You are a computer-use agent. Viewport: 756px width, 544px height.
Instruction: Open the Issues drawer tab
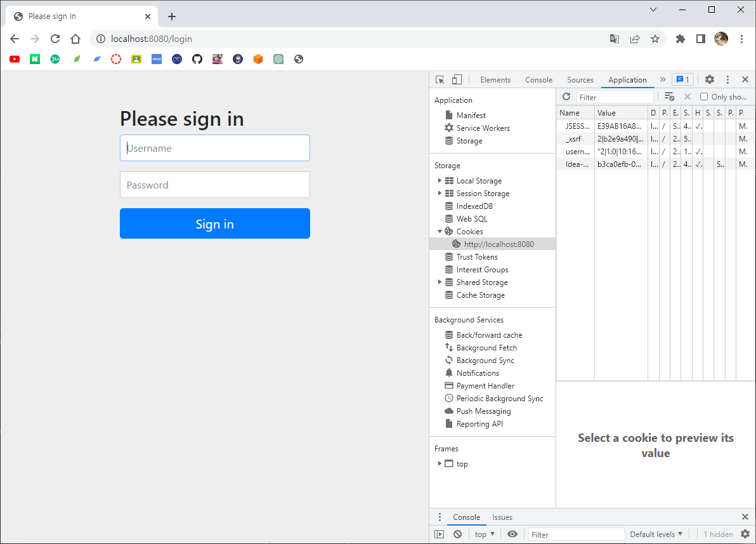point(502,517)
